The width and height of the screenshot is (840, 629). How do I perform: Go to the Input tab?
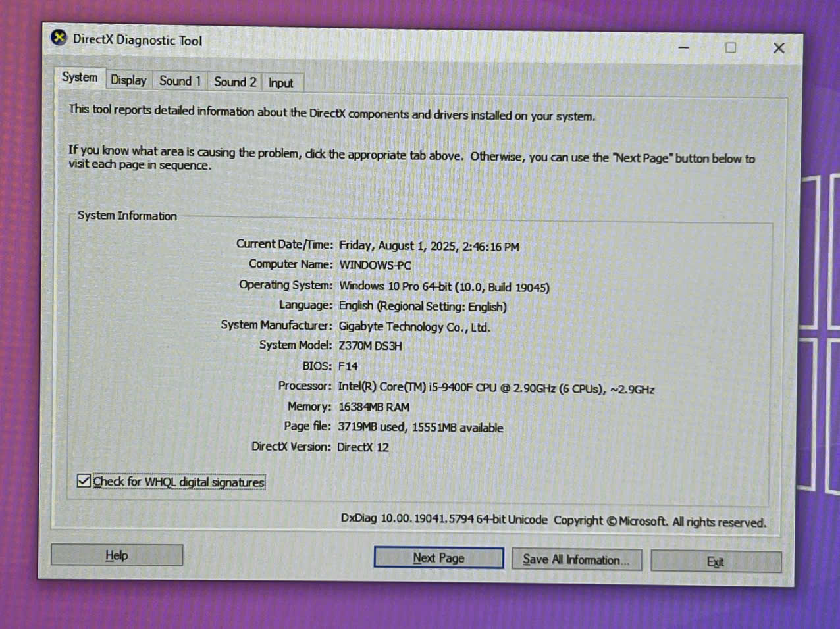(281, 83)
